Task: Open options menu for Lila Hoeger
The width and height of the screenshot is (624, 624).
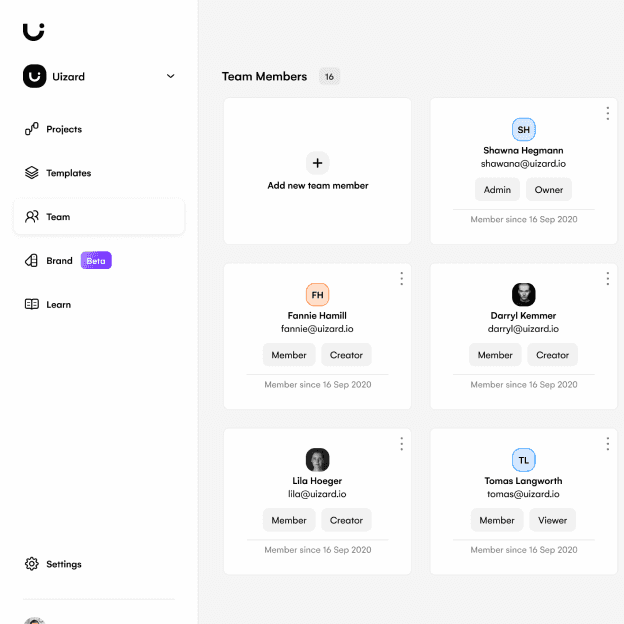Action: tap(402, 444)
